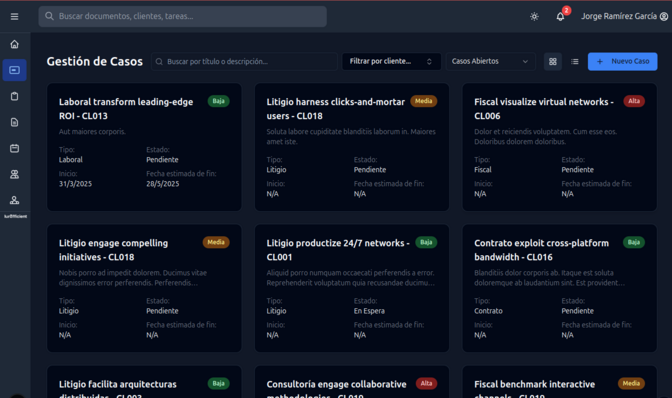The width and height of the screenshot is (672, 398).
Task: Open Filtrar por cliente dropdown
Action: (x=391, y=61)
